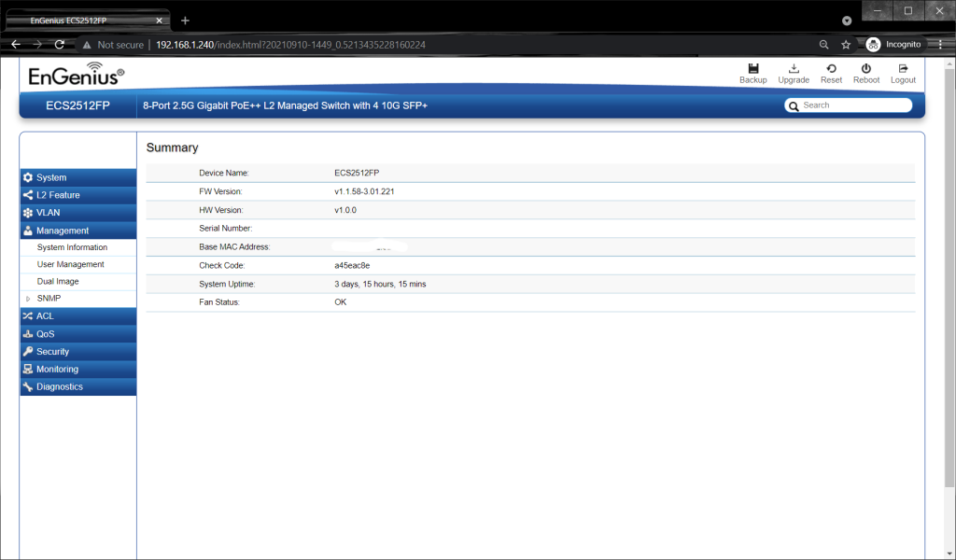The image size is (956, 560).
Task: Close the EnGenius ECS2512FP tab
Action: (x=159, y=21)
